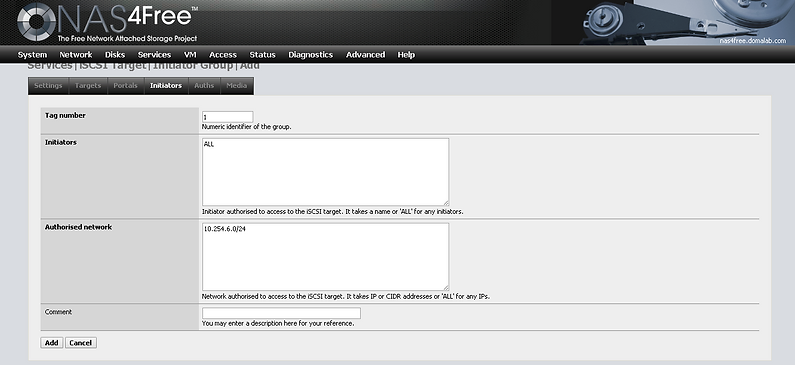
Task: Grab the Initiators textarea resize handle
Action: pyautogui.click(x=446, y=203)
